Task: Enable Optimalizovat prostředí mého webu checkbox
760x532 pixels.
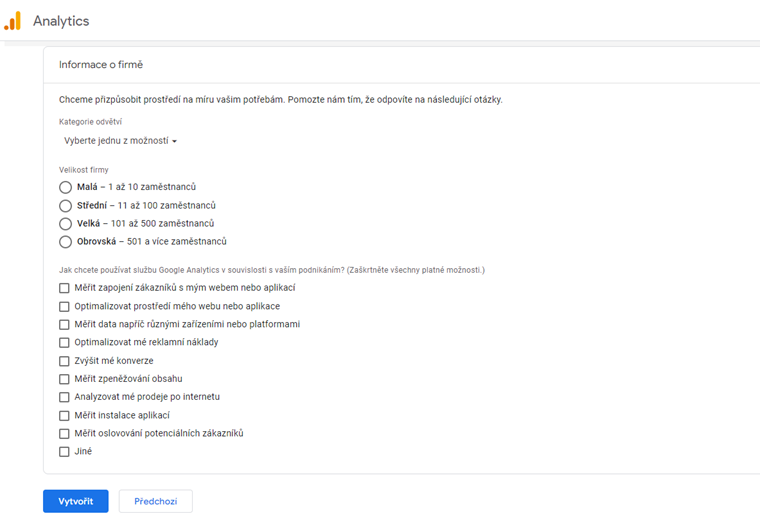Action: (64, 306)
